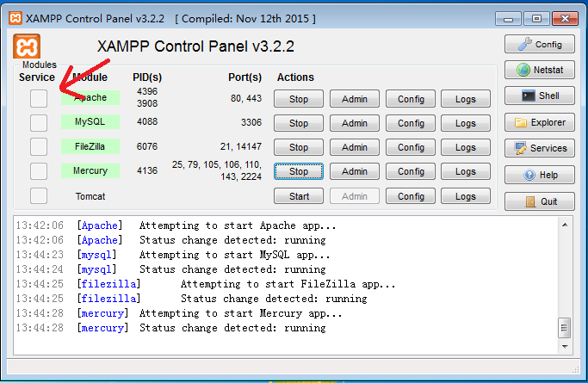Open the Help button

pyautogui.click(x=539, y=175)
